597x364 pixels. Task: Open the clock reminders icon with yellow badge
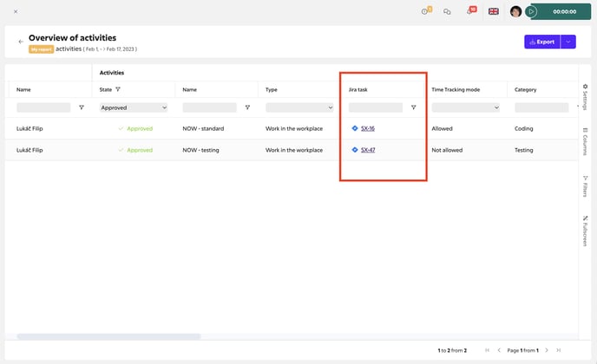tap(426, 11)
